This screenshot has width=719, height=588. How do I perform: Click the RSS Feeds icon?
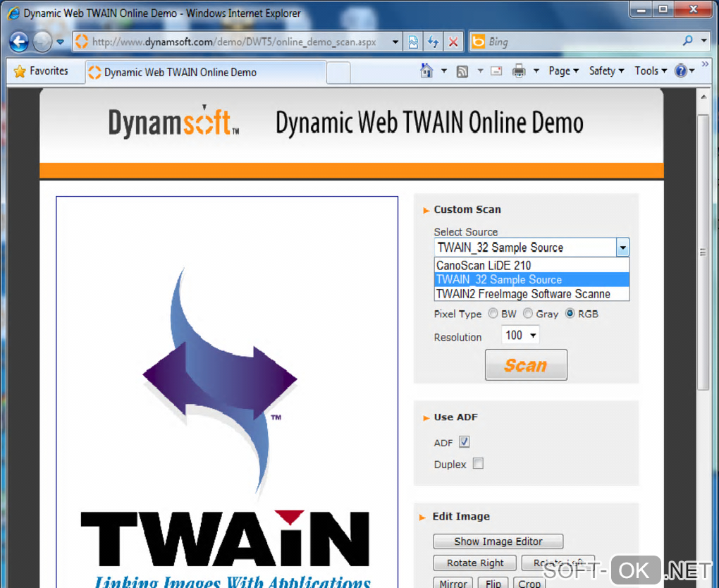[462, 71]
